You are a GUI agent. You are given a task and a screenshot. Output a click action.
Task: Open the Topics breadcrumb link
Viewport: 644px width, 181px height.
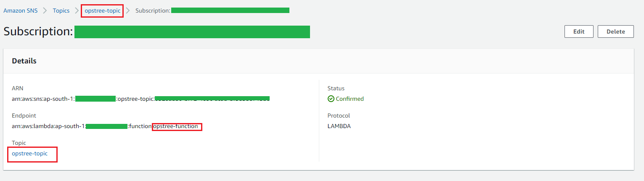point(61,10)
